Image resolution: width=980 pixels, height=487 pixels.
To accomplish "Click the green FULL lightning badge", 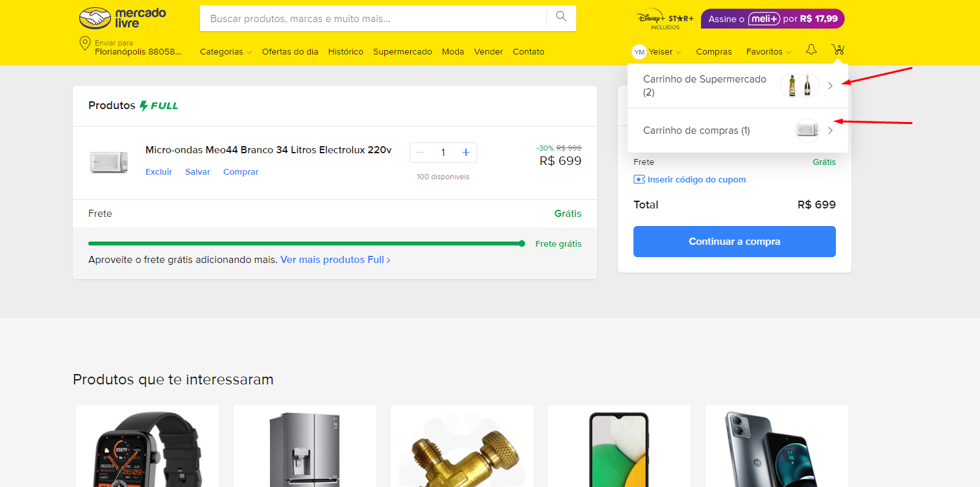I will (159, 105).
